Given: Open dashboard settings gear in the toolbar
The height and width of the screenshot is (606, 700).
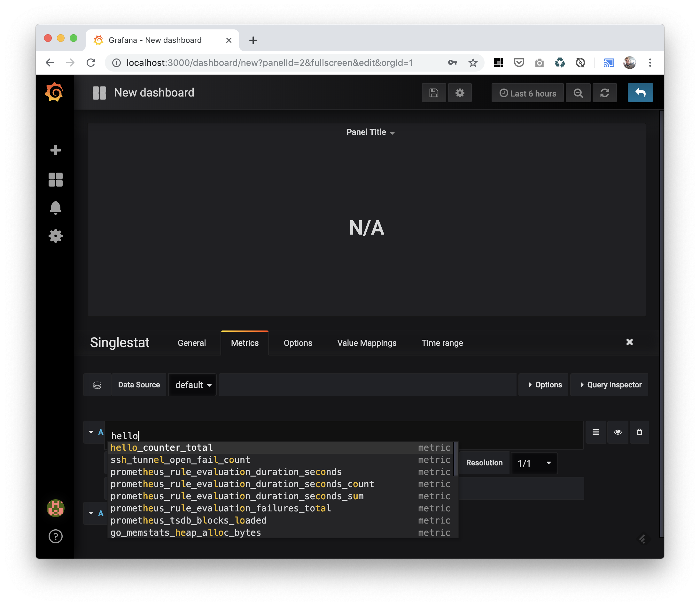Looking at the screenshot, I should [x=460, y=93].
